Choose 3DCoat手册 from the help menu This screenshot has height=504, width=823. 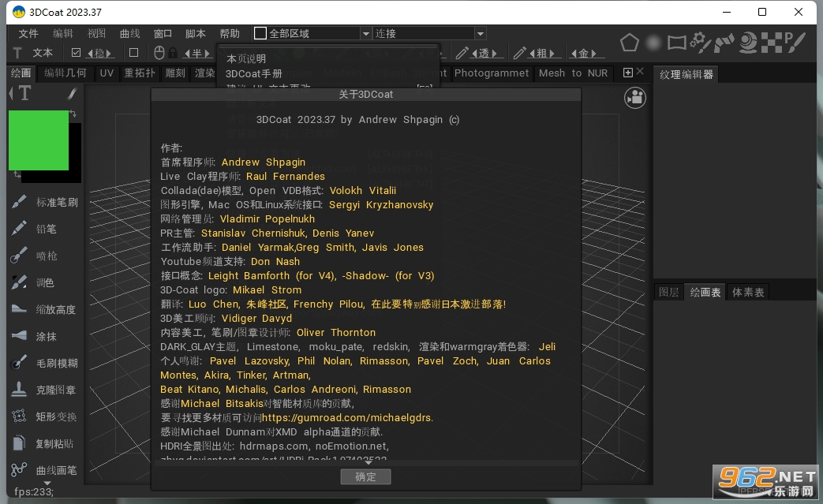coord(254,73)
